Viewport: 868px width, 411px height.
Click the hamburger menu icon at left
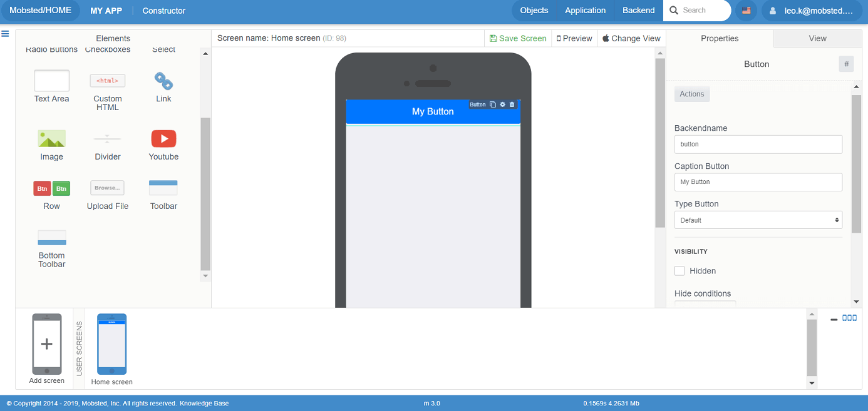[5, 34]
